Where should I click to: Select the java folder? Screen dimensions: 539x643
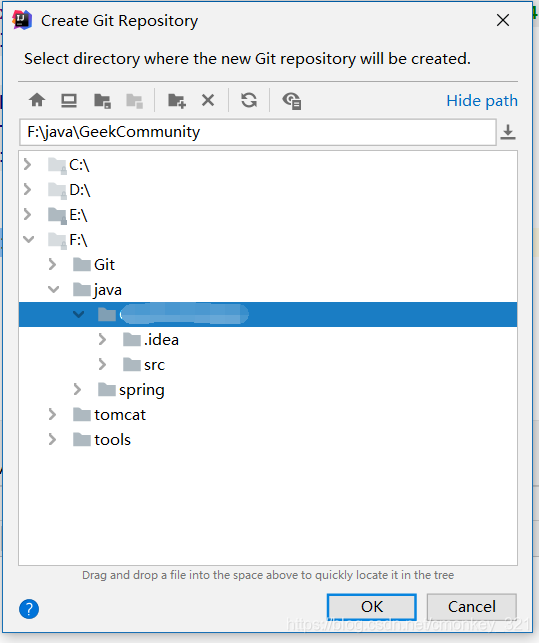(268, 290)
